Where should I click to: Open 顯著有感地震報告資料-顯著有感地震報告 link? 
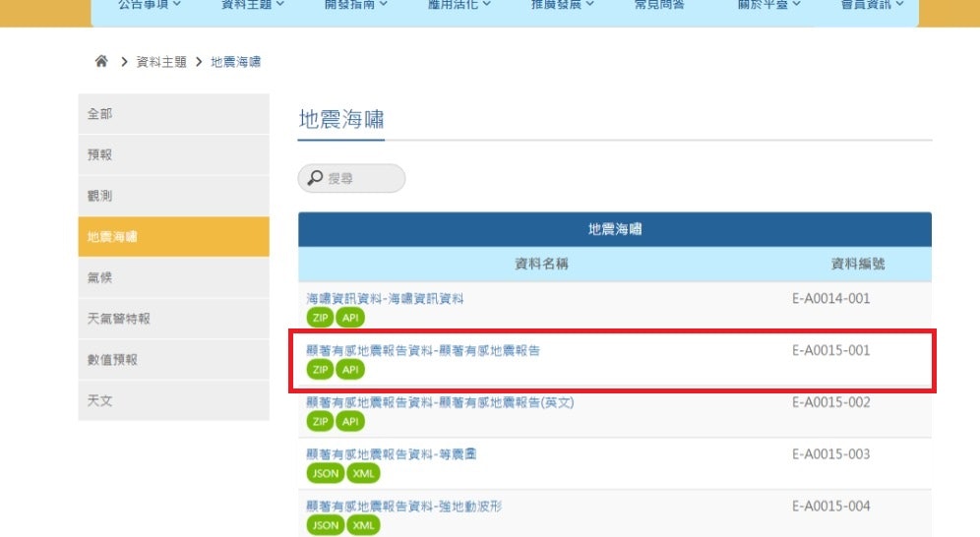coord(423,350)
